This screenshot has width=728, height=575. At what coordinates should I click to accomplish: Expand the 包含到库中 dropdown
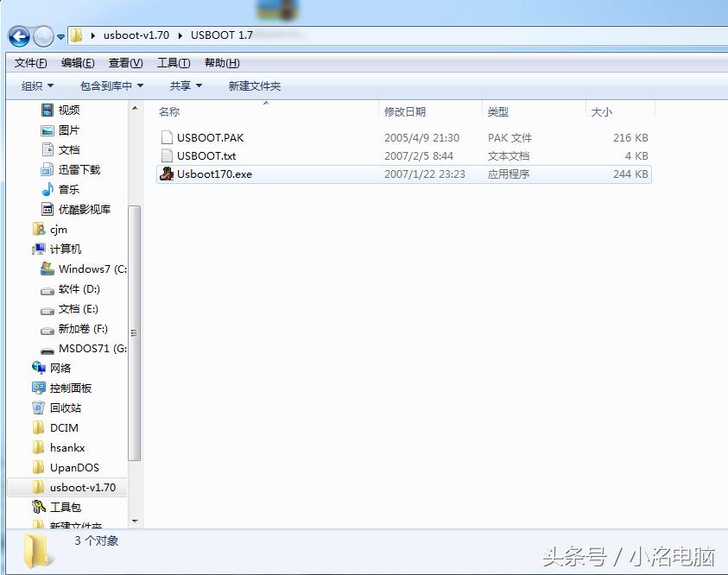[111, 85]
